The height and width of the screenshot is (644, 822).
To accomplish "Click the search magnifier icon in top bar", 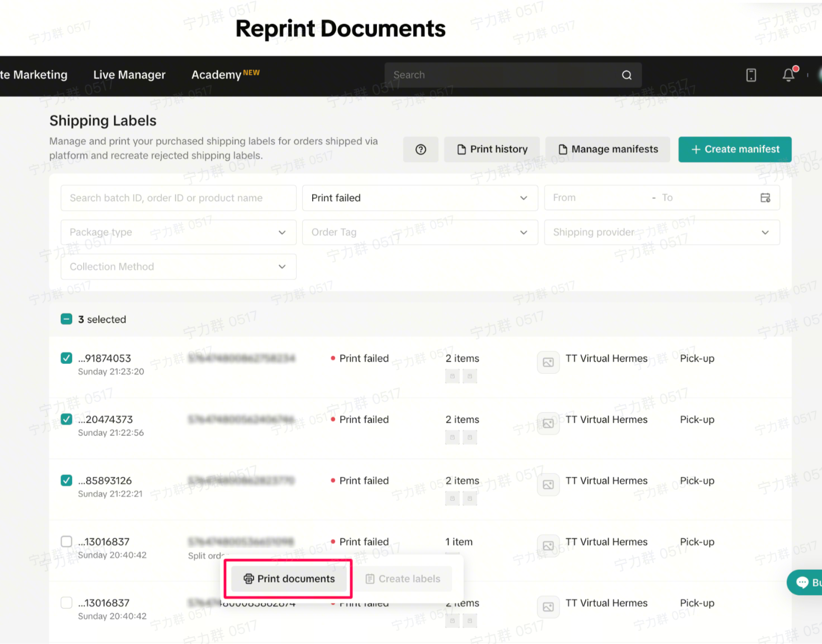I will (627, 75).
